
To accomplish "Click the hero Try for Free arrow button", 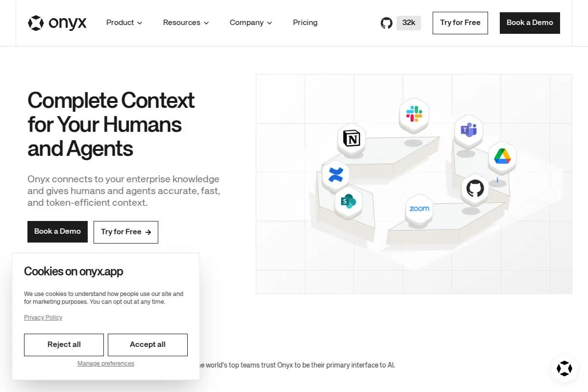I will [126, 232].
